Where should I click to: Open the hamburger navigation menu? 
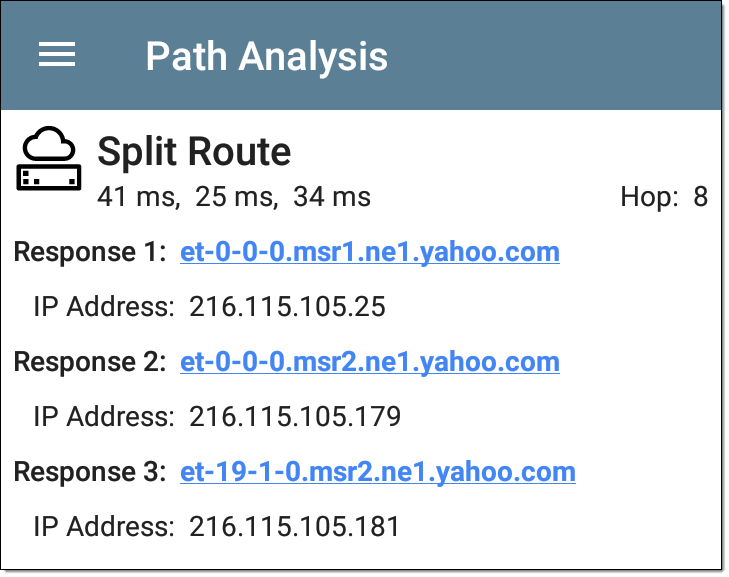57,54
